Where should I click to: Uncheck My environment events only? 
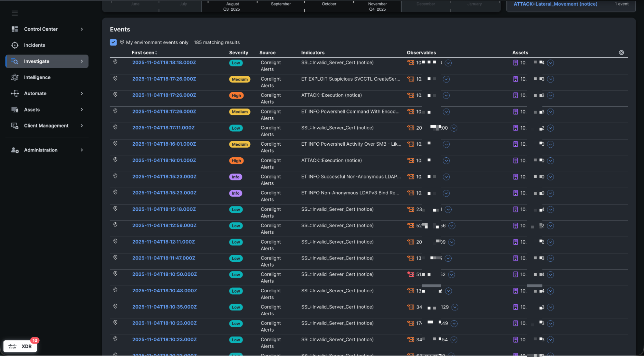pos(113,42)
